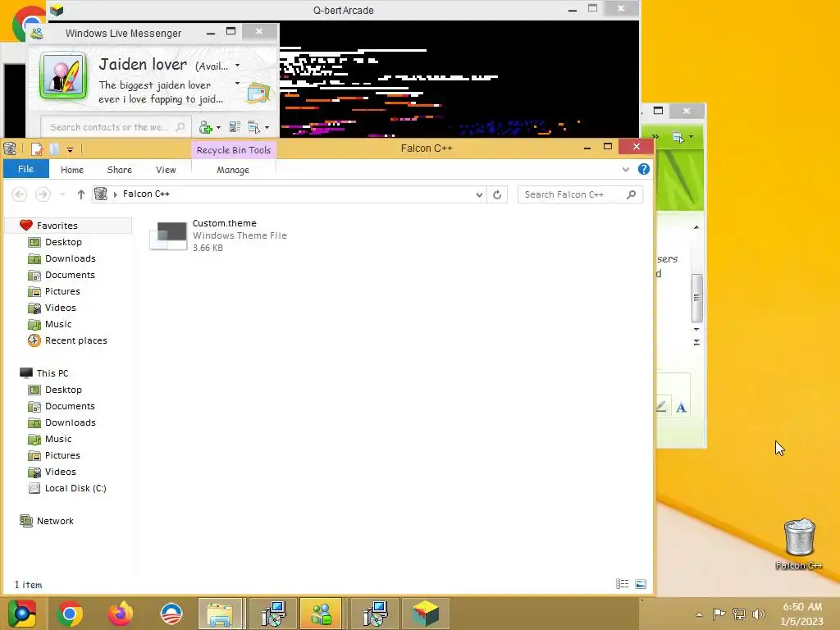Click Messenger show menu icon
840x630 pixels.
click(254, 127)
